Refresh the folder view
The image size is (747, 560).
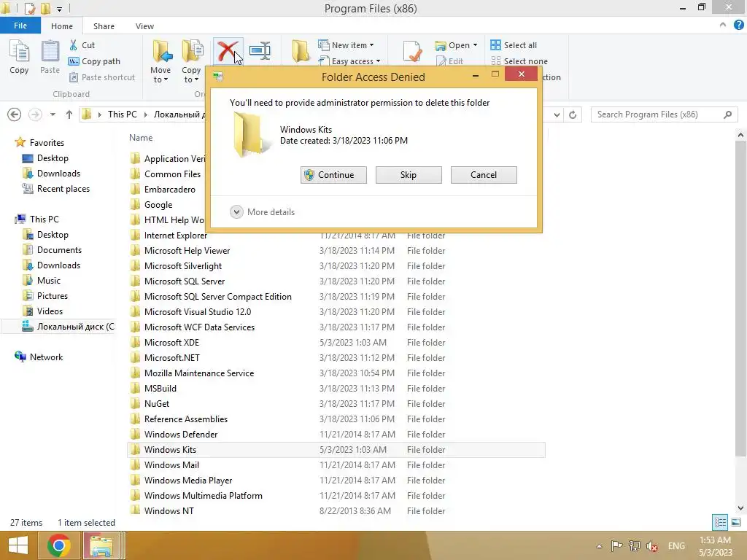(x=573, y=114)
